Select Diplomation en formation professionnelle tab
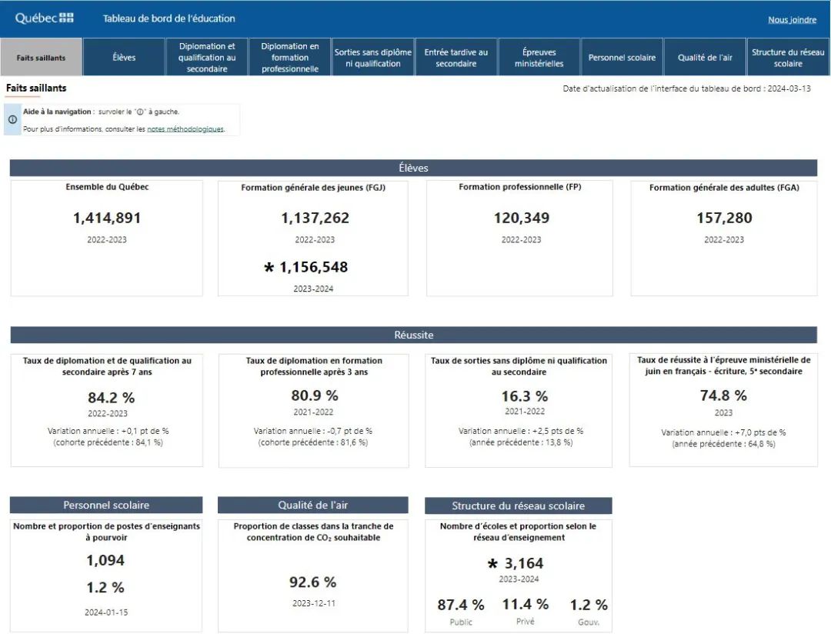The image size is (831, 644). coord(290,58)
